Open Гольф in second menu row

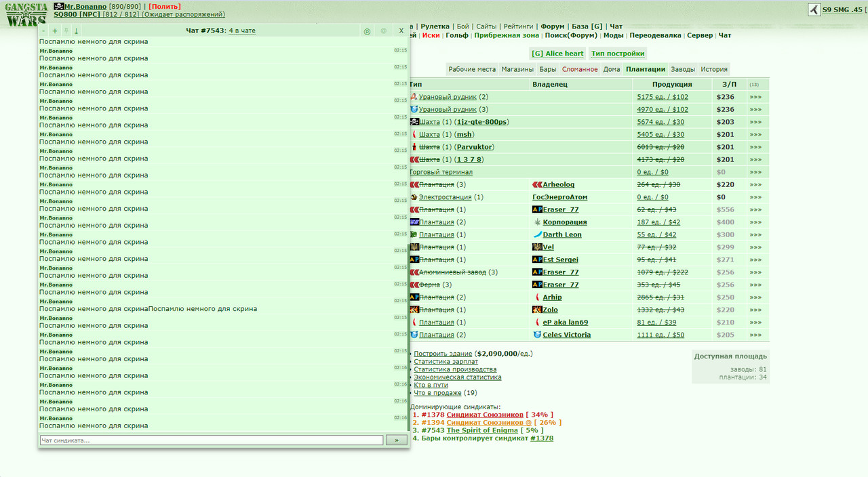coord(456,35)
